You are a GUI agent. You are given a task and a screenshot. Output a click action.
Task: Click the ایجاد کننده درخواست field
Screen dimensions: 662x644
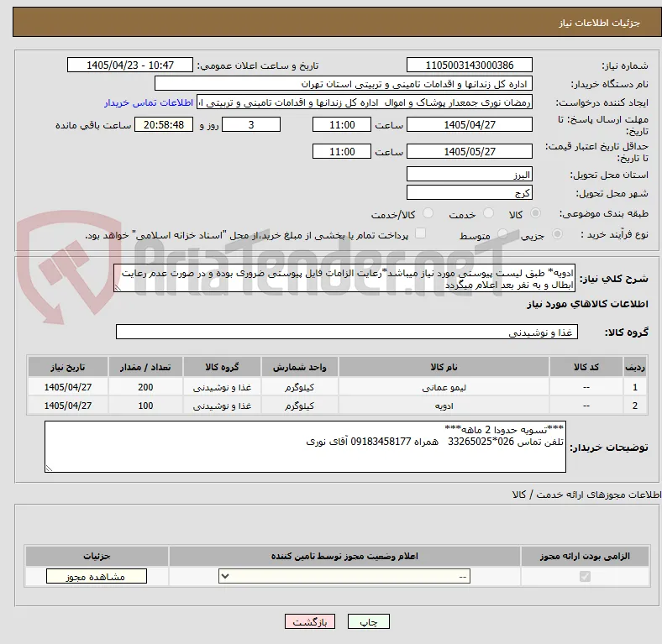point(365,102)
